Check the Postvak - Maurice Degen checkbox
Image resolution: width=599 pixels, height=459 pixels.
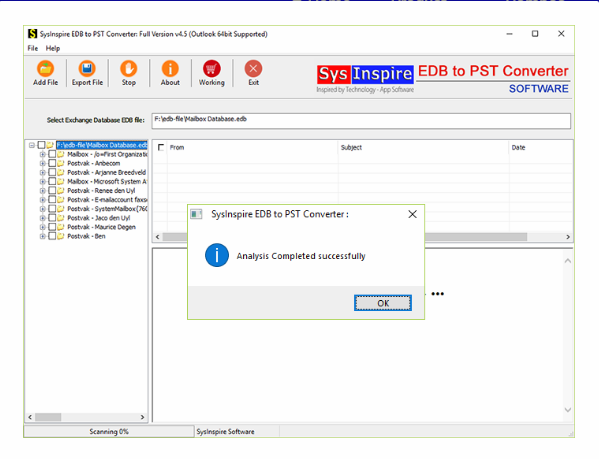[x=52, y=227]
